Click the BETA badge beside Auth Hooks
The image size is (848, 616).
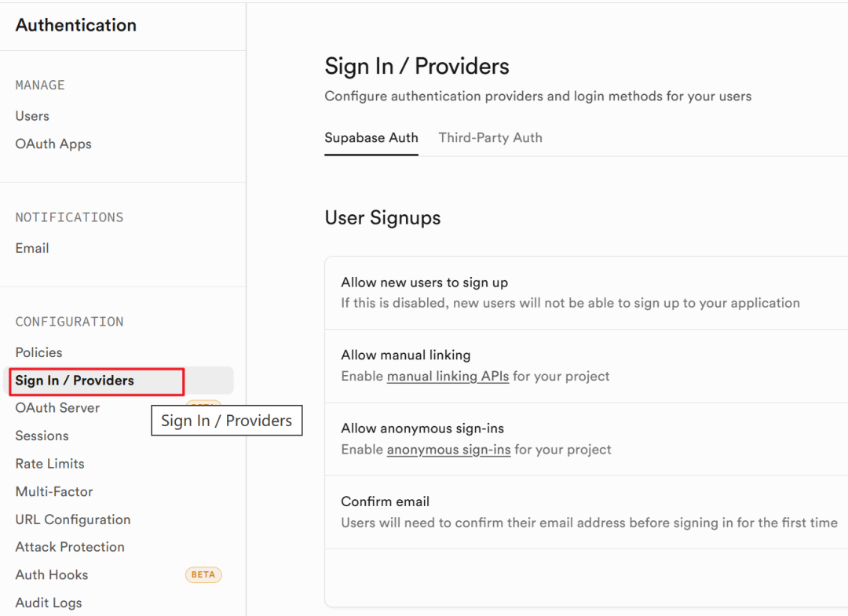tap(203, 575)
